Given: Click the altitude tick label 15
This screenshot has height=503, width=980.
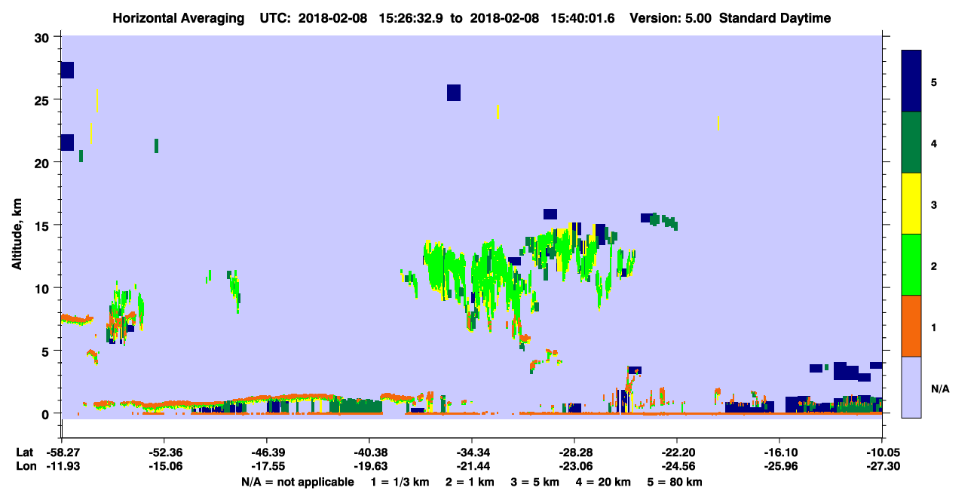Looking at the screenshot, I should coord(44,225).
